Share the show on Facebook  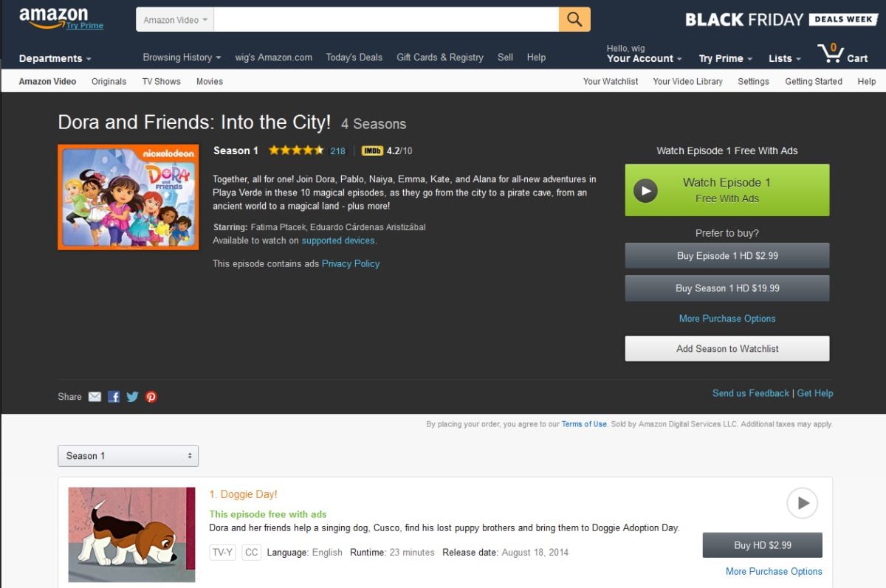114,396
